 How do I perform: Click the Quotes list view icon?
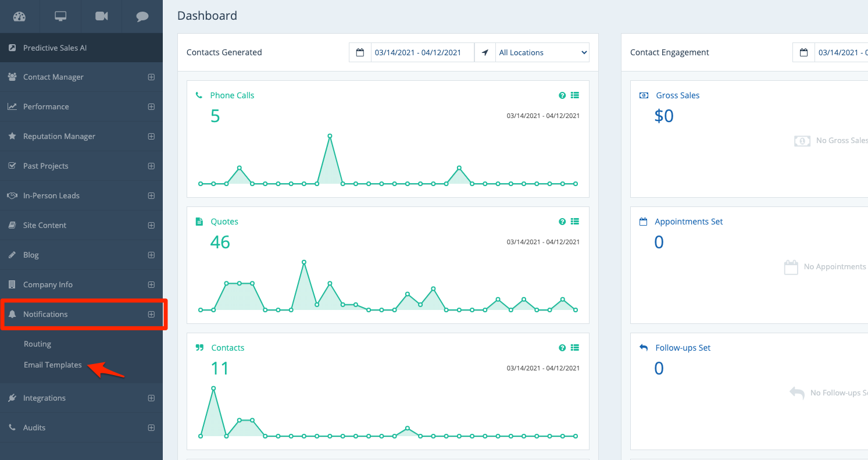(x=575, y=222)
